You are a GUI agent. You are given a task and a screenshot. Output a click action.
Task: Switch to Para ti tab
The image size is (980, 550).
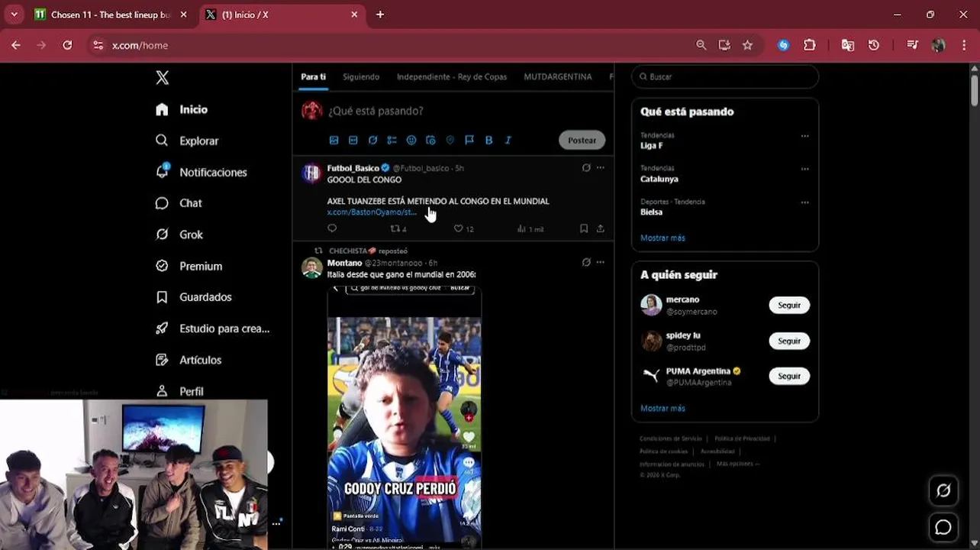[x=313, y=76]
